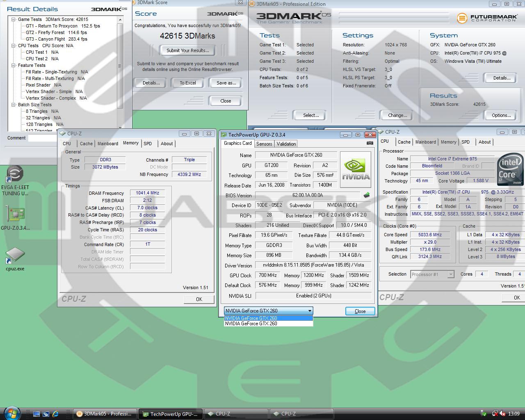The height and width of the screenshot is (420, 525).
Task: Choose the highlighted first GeForce GTX 260 list entry
Action: coord(269,318)
